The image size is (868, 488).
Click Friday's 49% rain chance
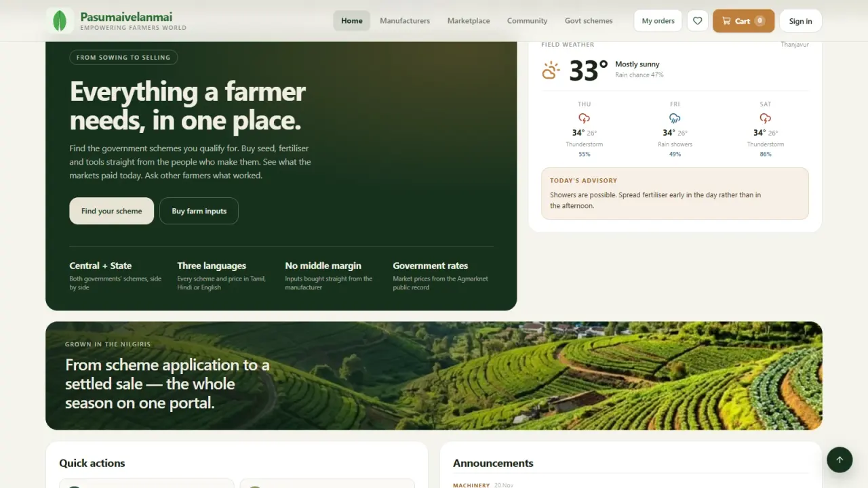pos(675,155)
